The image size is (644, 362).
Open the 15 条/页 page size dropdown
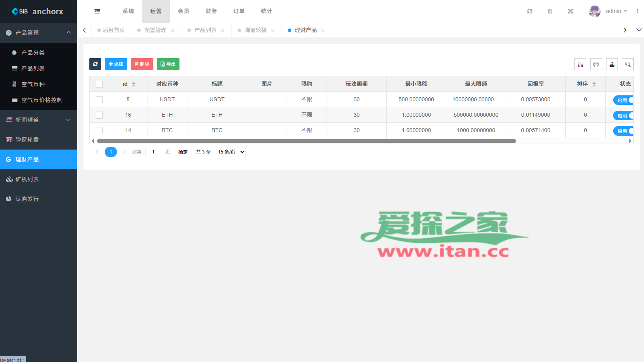coord(230,152)
